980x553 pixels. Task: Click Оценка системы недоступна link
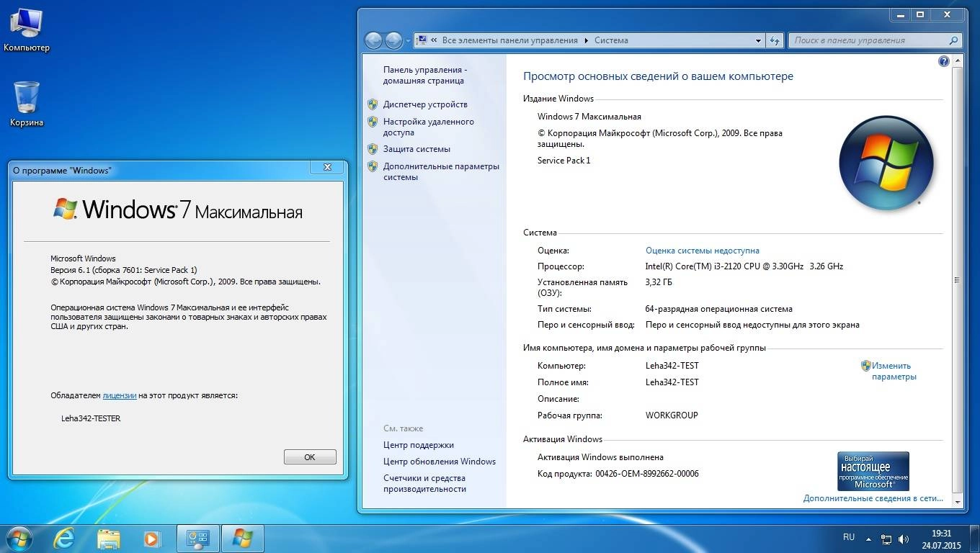tap(703, 251)
